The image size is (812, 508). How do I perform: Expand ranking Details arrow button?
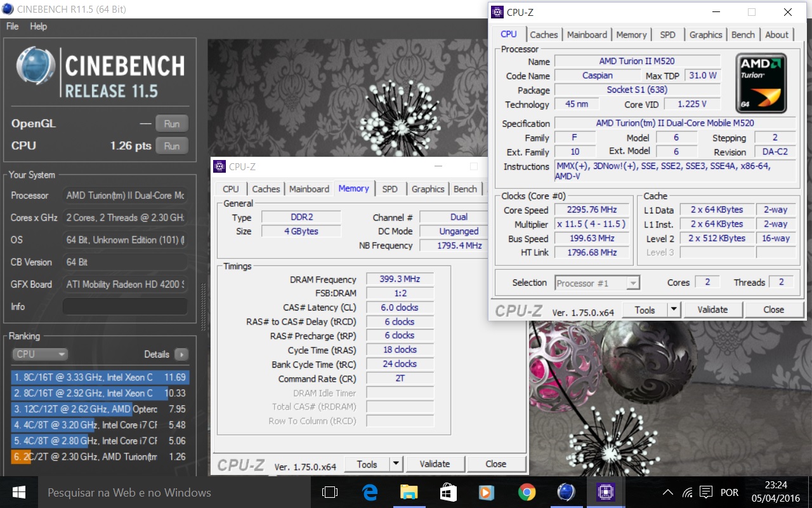[181, 354]
